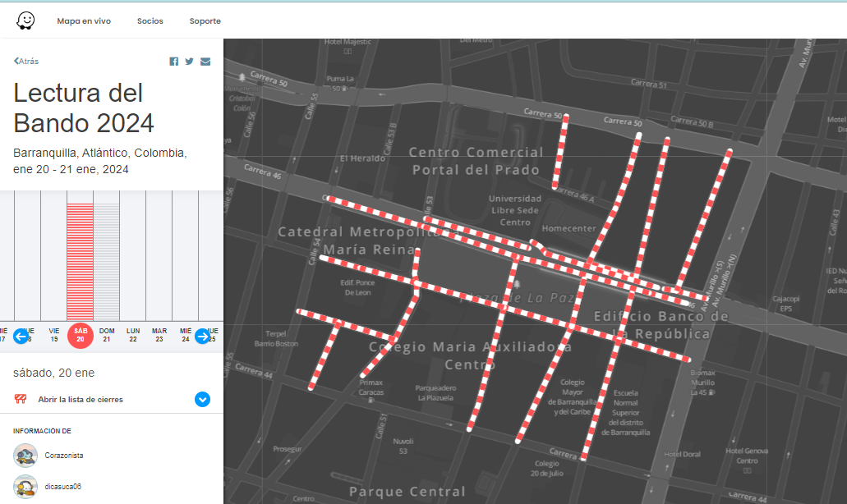Click Centro Comercial Portal del Prado label

pos(476,161)
